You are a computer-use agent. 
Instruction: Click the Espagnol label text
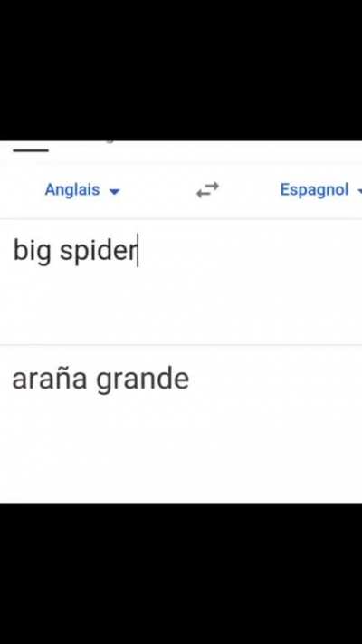[x=314, y=189]
